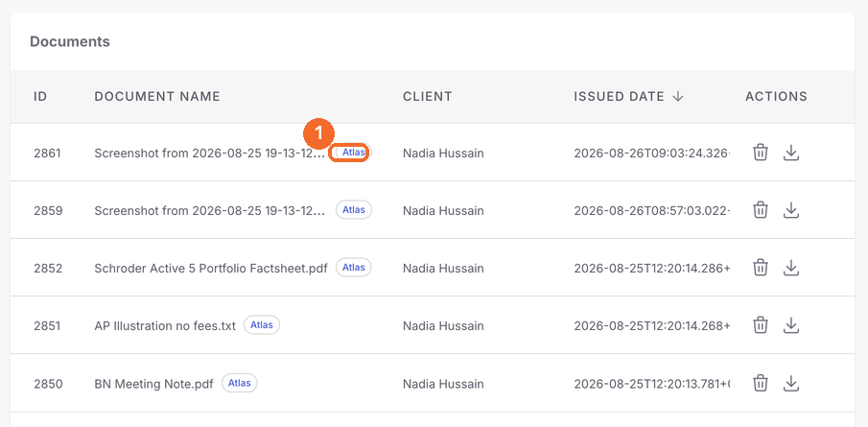
Task: Select issued date 2026-08-26T08:57:03
Action: pos(651,210)
